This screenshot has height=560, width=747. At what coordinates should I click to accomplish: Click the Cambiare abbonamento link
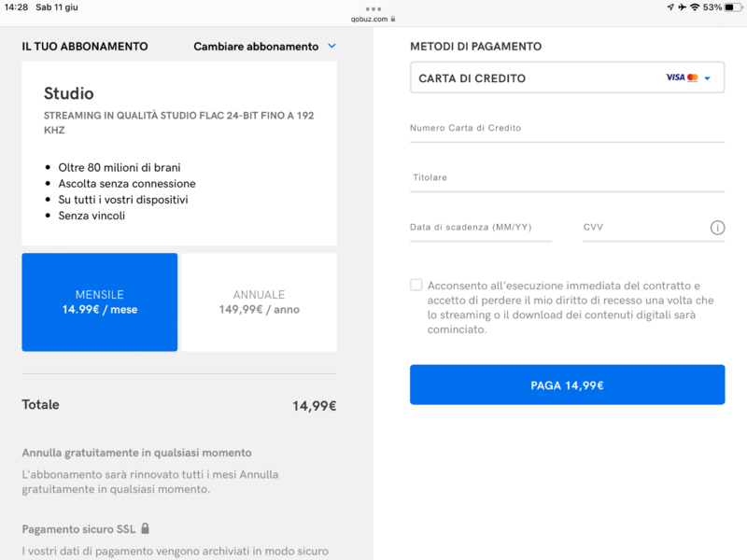click(x=255, y=47)
